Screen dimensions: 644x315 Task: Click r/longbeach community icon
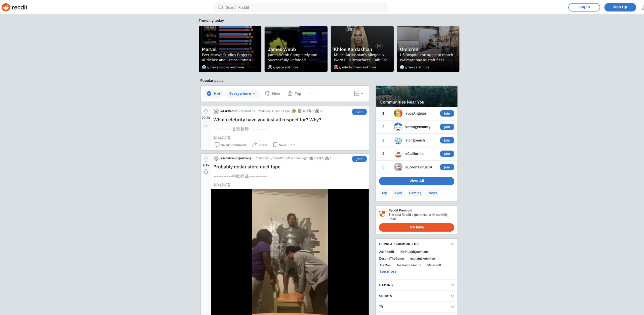(398, 140)
